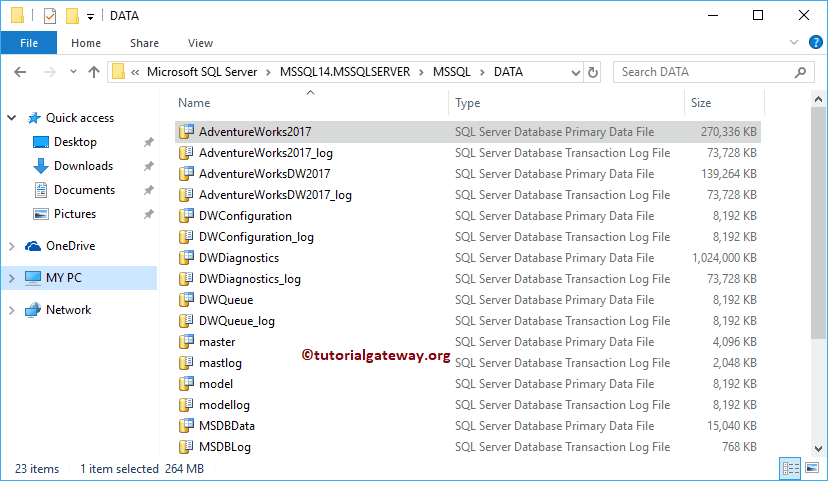Click the 1,024,000 KB size value

pyautogui.click(x=724, y=258)
